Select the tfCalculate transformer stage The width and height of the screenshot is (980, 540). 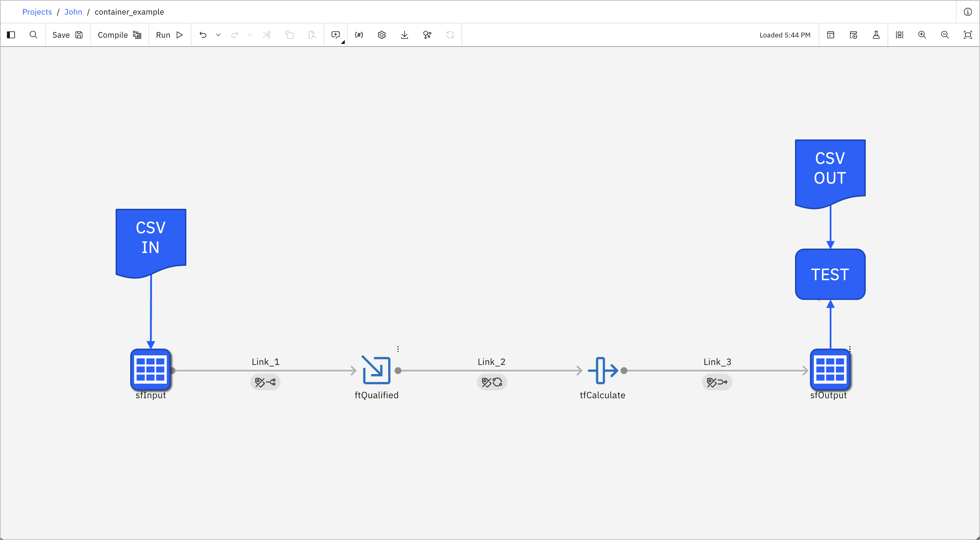602,370
